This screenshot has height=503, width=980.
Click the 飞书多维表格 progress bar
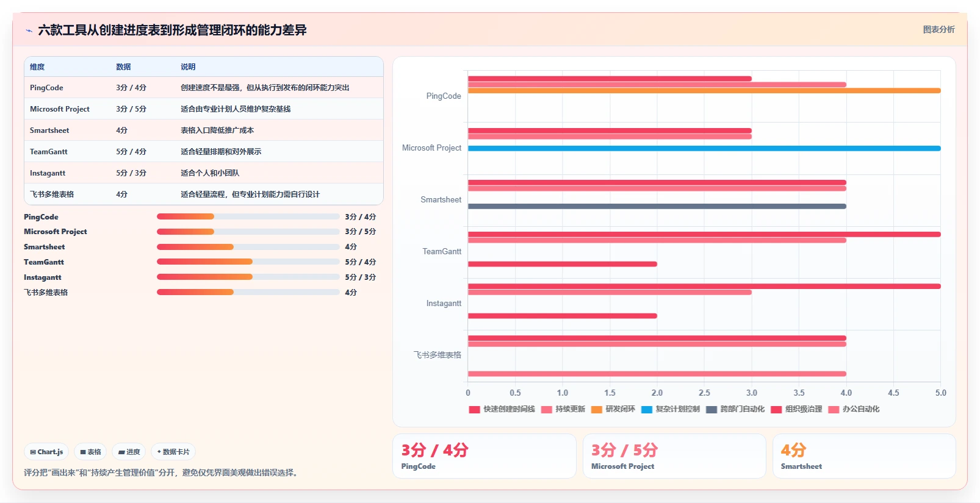click(x=248, y=292)
